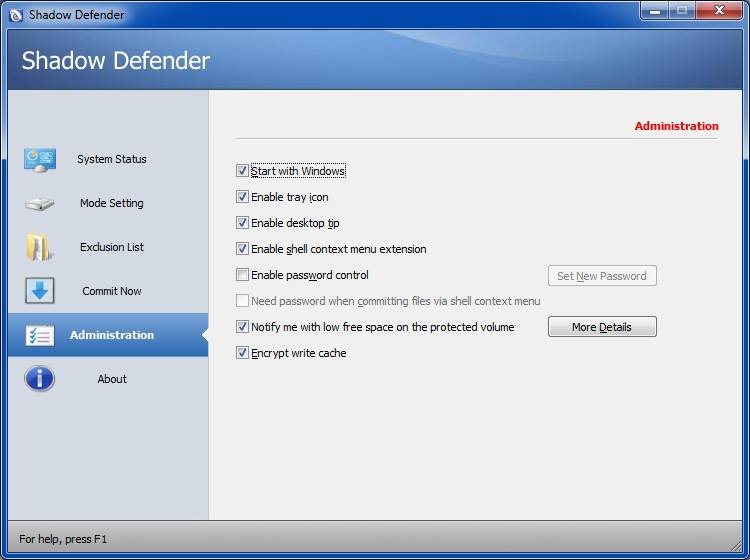Open the Exclusion List section
Screen dimensions: 750x560
tap(112, 247)
